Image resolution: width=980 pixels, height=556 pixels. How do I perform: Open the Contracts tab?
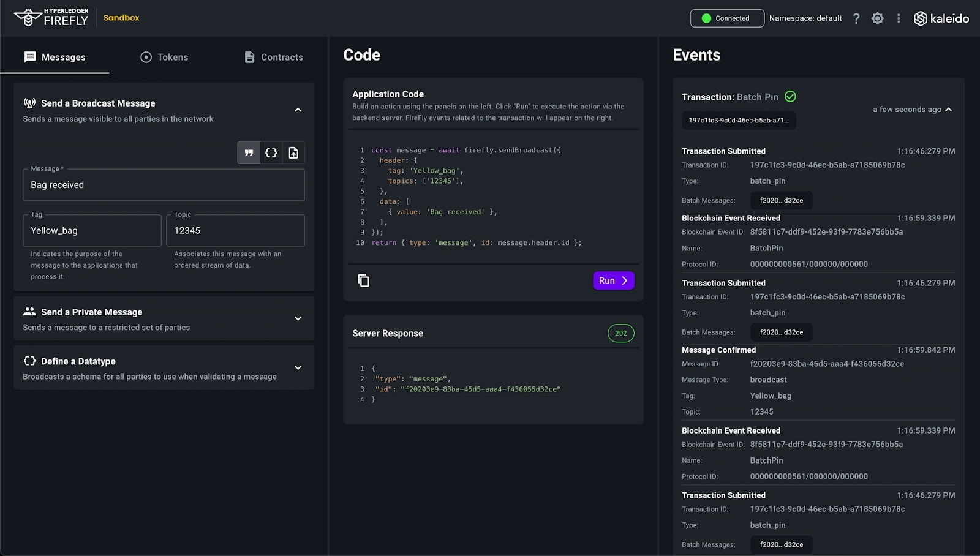273,57
